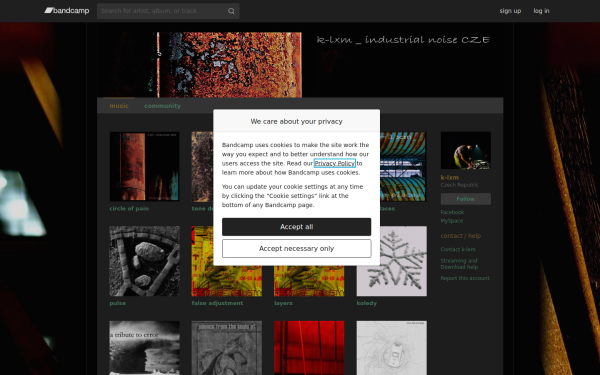The height and width of the screenshot is (375, 600).
Task: Open the koledy snowflake album cover
Action: pyautogui.click(x=391, y=261)
